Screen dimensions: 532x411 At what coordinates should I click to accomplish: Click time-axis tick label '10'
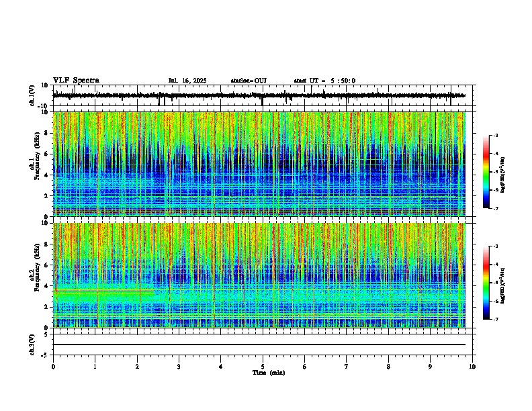point(472,367)
